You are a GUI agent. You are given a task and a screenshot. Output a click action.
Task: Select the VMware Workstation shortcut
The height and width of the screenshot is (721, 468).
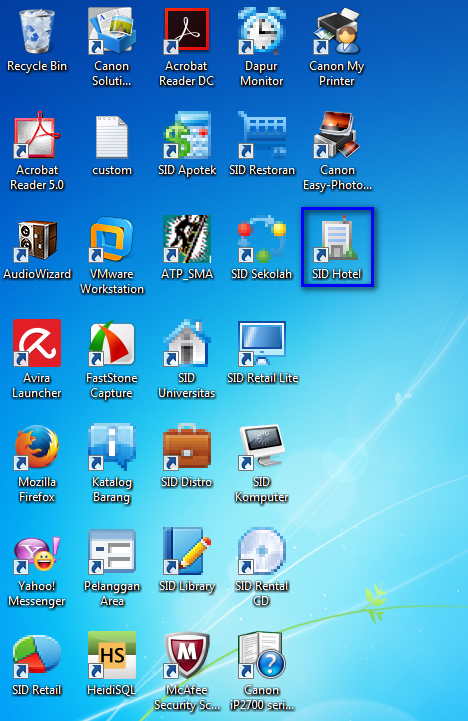(112, 239)
